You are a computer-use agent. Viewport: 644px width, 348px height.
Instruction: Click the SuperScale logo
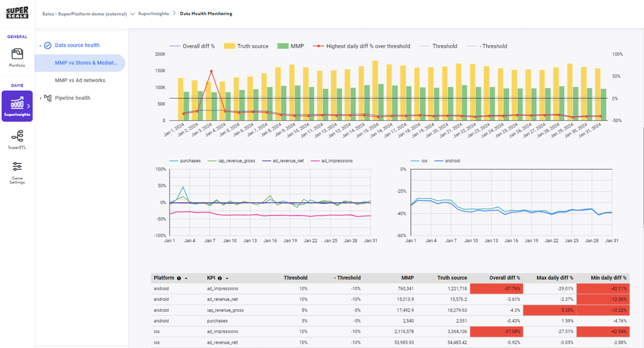click(17, 13)
